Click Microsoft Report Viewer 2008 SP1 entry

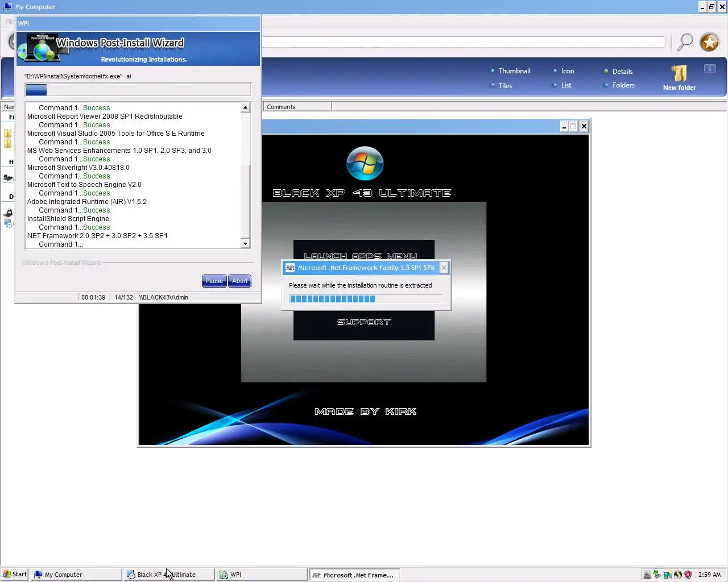[x=105, y=117]
